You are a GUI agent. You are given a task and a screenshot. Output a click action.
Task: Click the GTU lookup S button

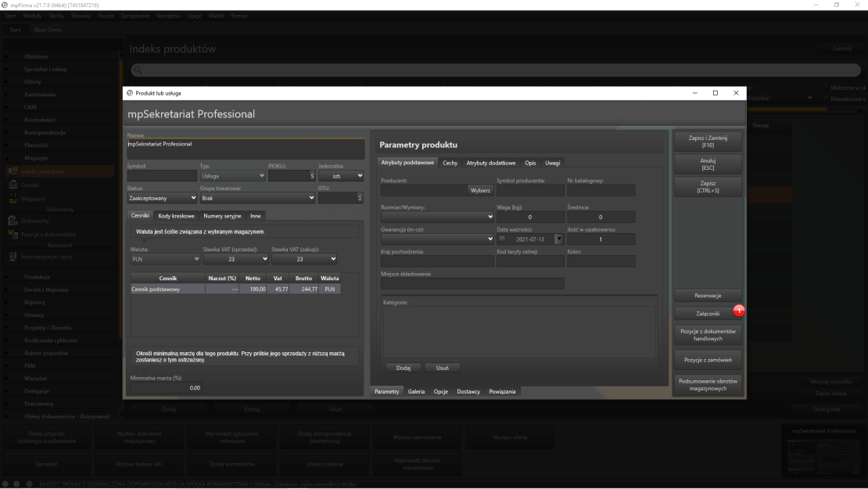pyautogui.click(x=360, y=198)
